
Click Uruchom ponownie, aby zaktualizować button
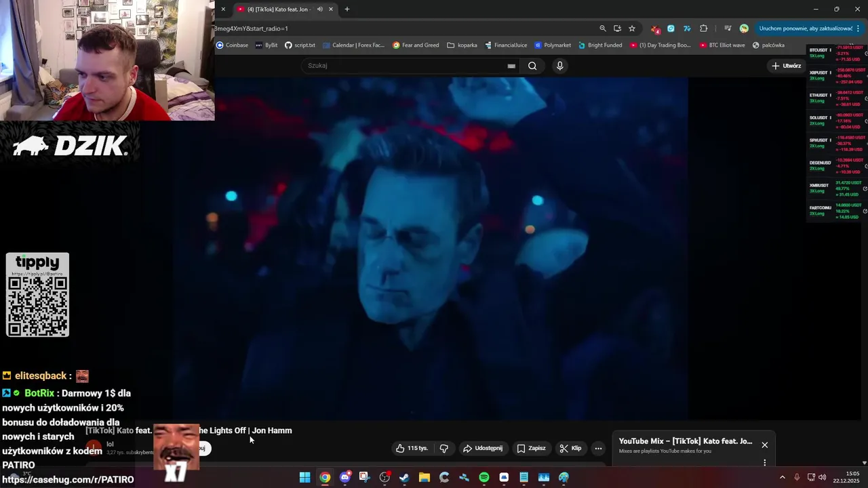806,28
